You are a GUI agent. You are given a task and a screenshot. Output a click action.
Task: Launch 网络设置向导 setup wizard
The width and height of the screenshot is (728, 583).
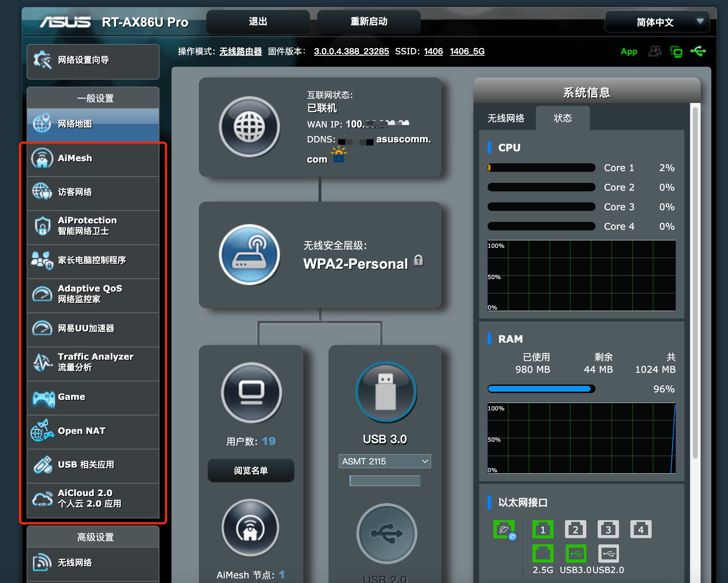(x=93, y=61)
